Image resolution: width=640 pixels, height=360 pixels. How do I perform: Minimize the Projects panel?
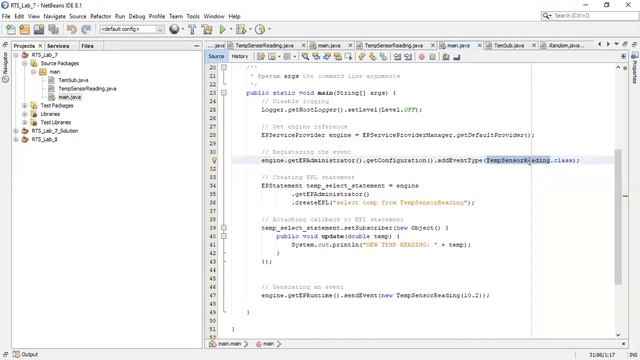point(197,46)
